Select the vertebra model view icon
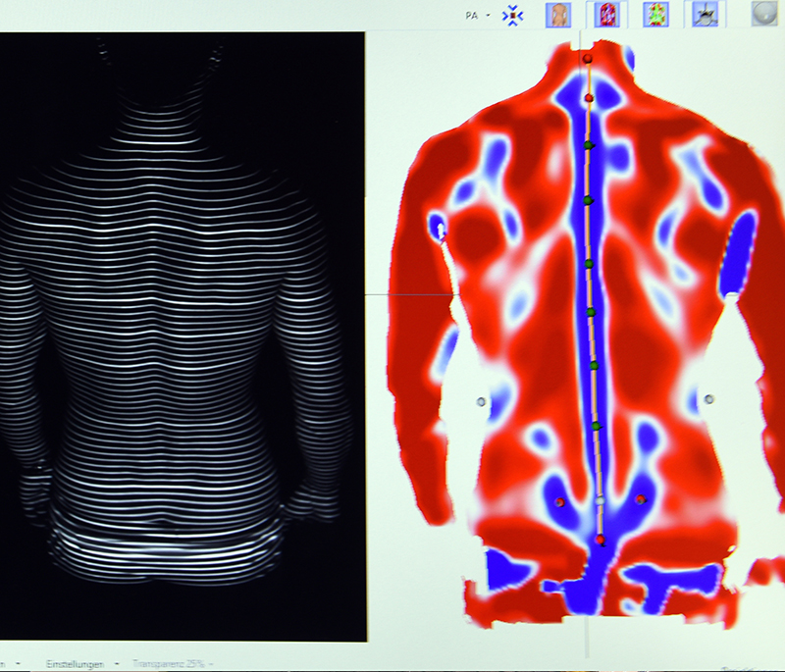The height and width of the screenshot is (672, 785). [705, 15]
